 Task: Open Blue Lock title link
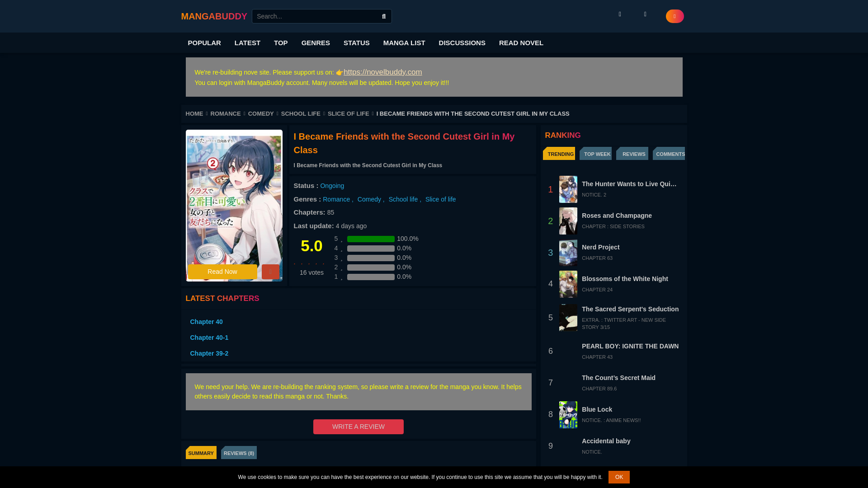point(597,409)
